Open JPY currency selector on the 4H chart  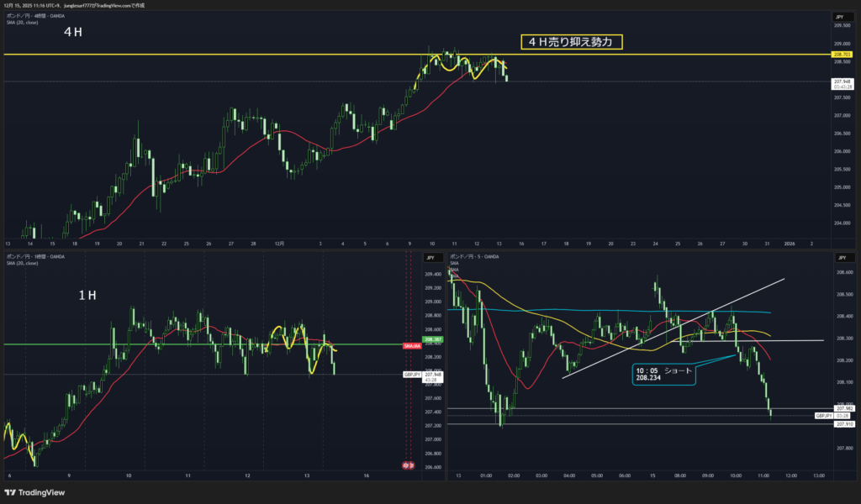pos(838,17)
